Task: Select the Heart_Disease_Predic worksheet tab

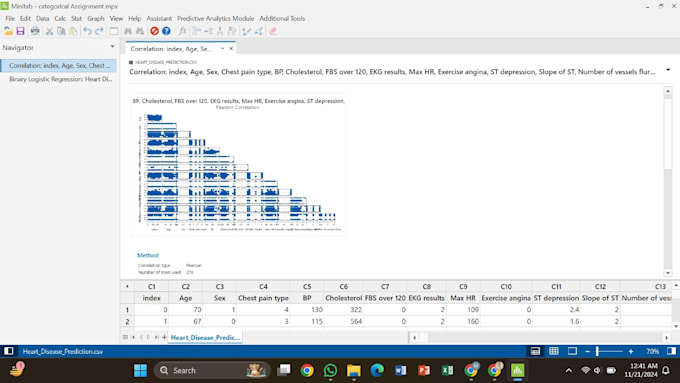Action: point(205,337)
